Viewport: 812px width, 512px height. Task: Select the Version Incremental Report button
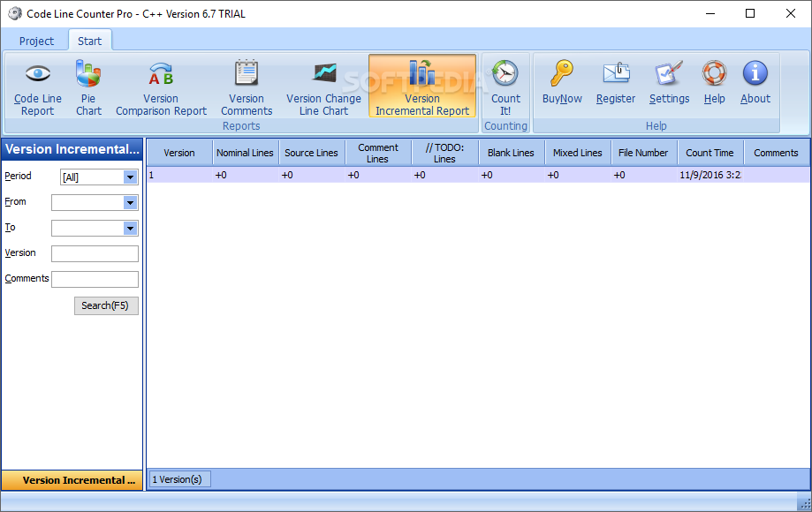422,86
